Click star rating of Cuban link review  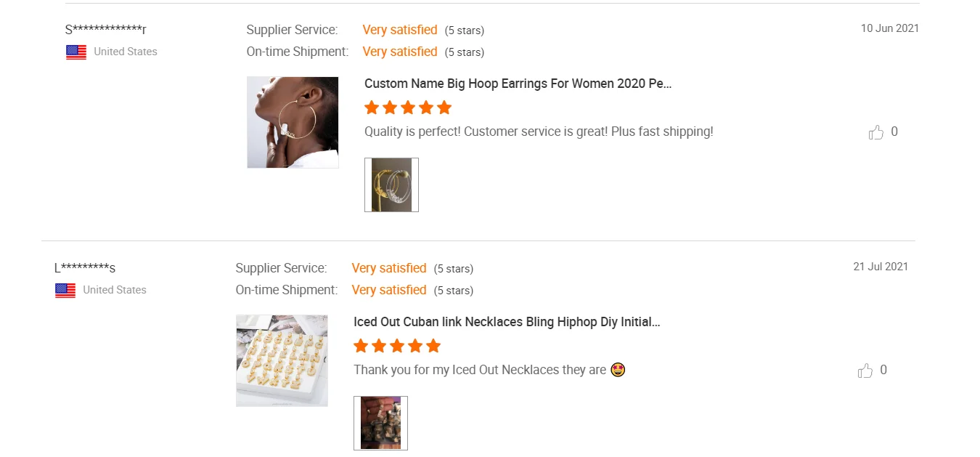pyautogui.click(x=397, y=346)
